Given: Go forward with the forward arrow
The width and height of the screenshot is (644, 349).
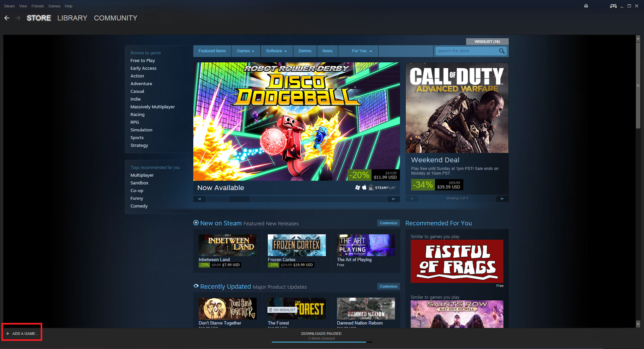Looking at the screenshot, I should pyautogui.click(x=18, y=18).
